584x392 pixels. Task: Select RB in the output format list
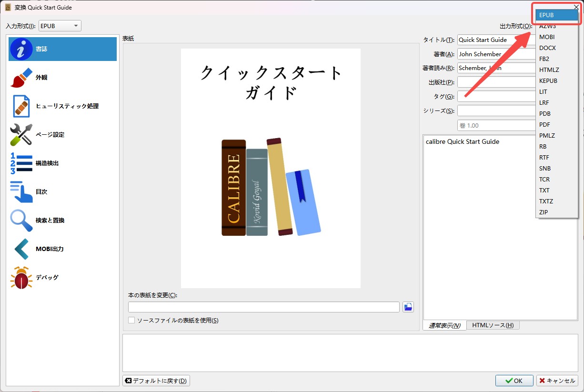point(557,147)
